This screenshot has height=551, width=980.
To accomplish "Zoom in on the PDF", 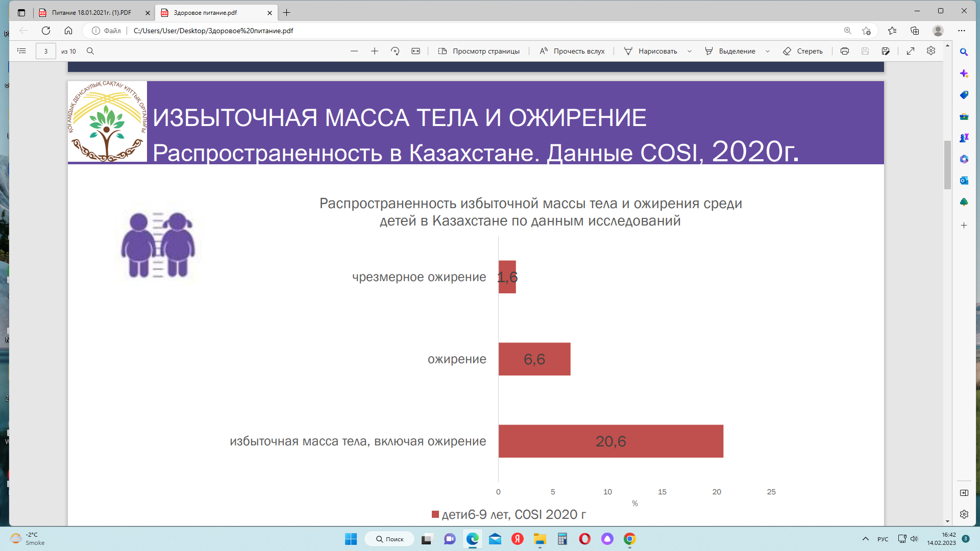I will [x=375, y=51].
